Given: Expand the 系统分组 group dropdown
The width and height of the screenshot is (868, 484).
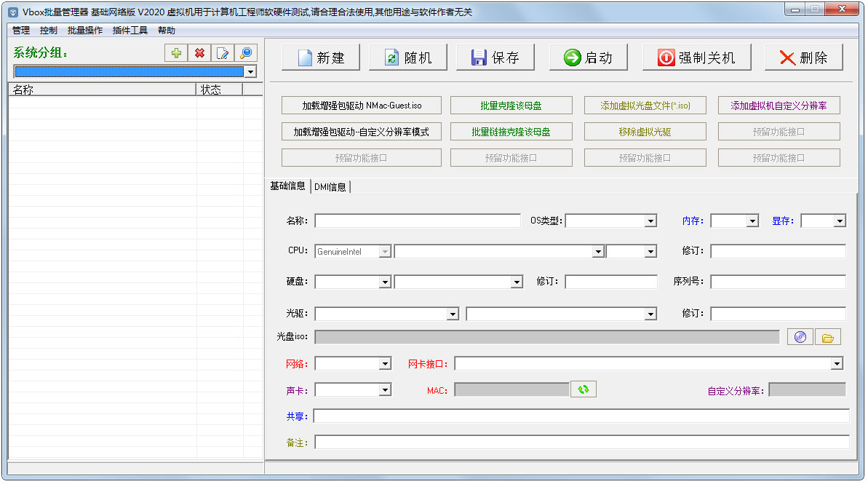Looking at the screenshot, I should pos(250,71).
